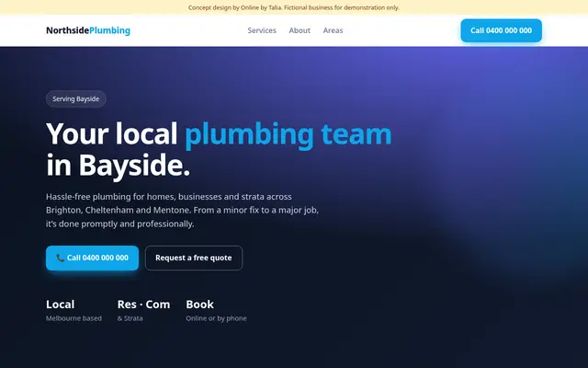Screen dimensions: 588x368
Task: Click the "& Strata" caption
Action: [130, 318]
